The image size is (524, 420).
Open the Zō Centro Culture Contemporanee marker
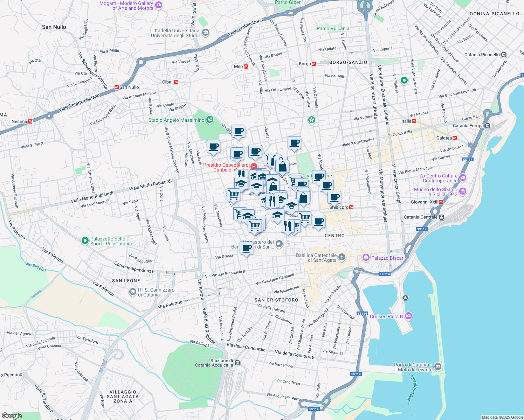click(463, 178)
